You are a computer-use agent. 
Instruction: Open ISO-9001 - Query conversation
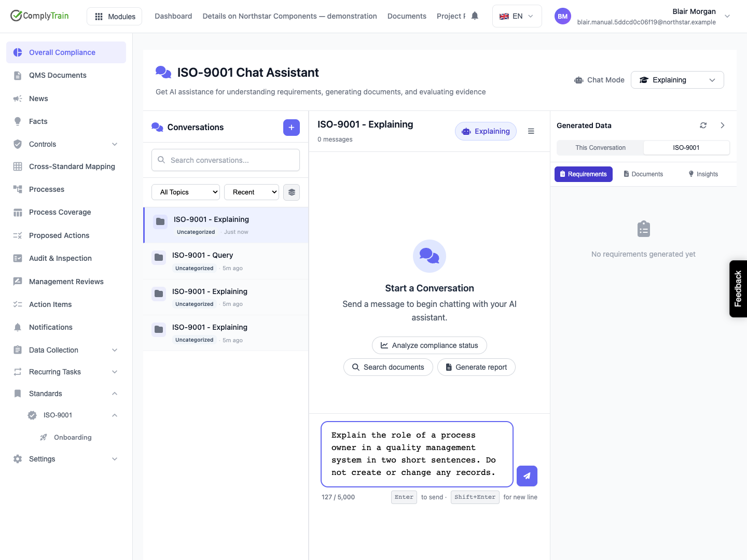point(226,261)
